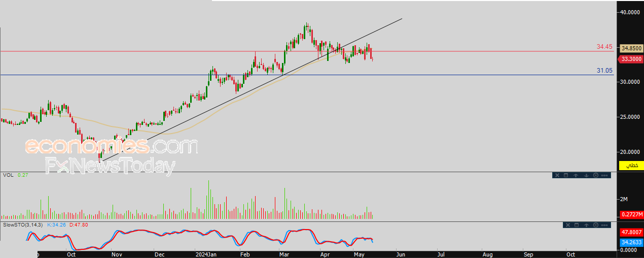This screenshot has height=258, width=644.
Task: Click the 47.8007 stochastic D value tag
Action: tap(632, 233)
